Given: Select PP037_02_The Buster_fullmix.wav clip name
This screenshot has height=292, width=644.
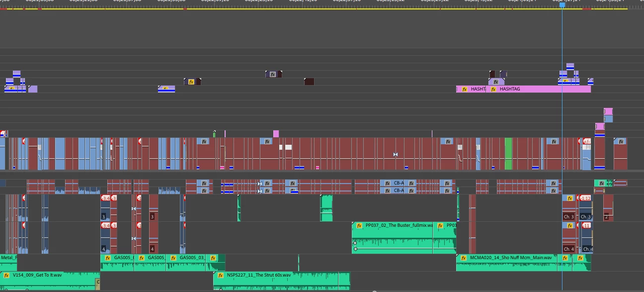Looking at the screenshot, I should 399,225.
